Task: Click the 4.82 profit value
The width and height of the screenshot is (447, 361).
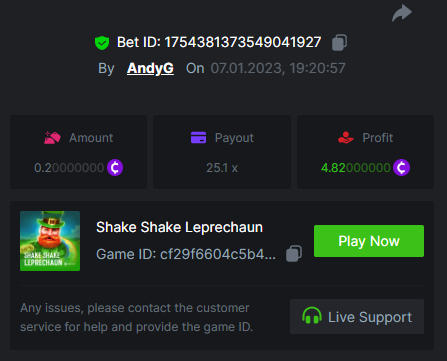Action: pos(356,168)
